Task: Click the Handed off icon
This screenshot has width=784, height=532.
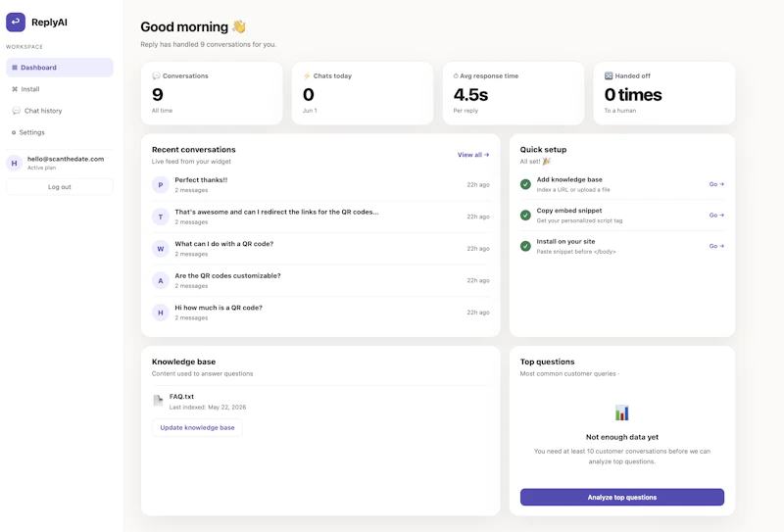Action: 609,76
